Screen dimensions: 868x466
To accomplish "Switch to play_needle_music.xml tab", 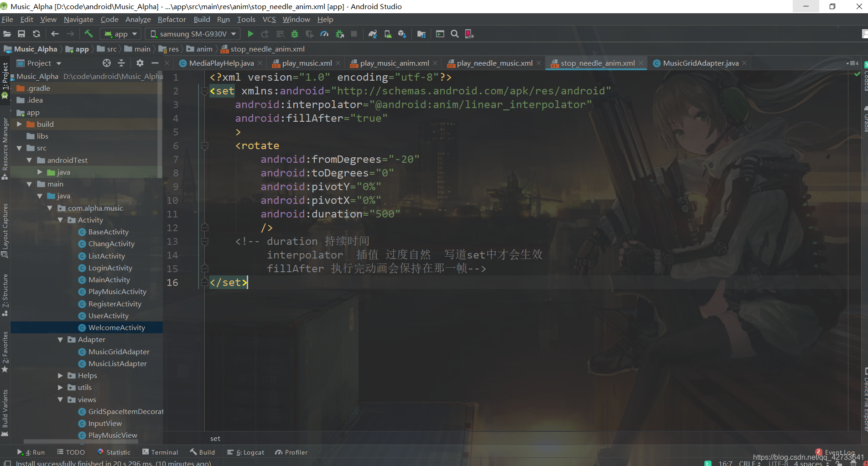I will pyautogui.click(x=495, y=63).
